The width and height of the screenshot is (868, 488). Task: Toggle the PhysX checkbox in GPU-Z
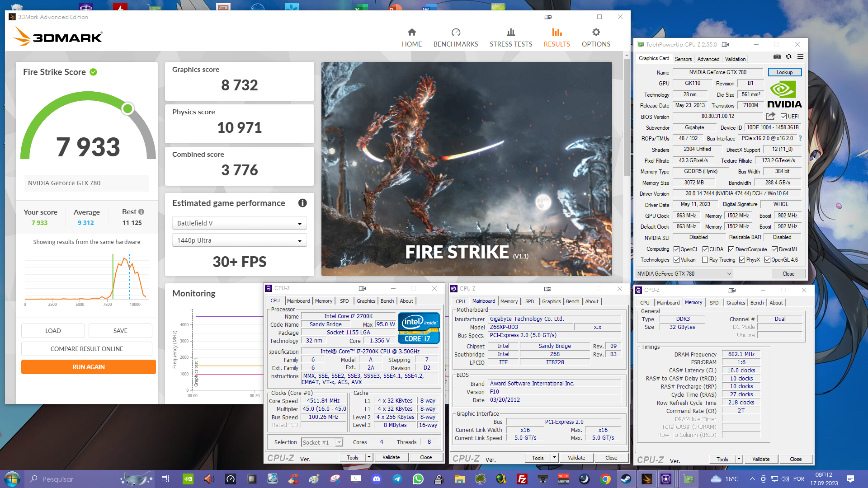tap(742, 259)
